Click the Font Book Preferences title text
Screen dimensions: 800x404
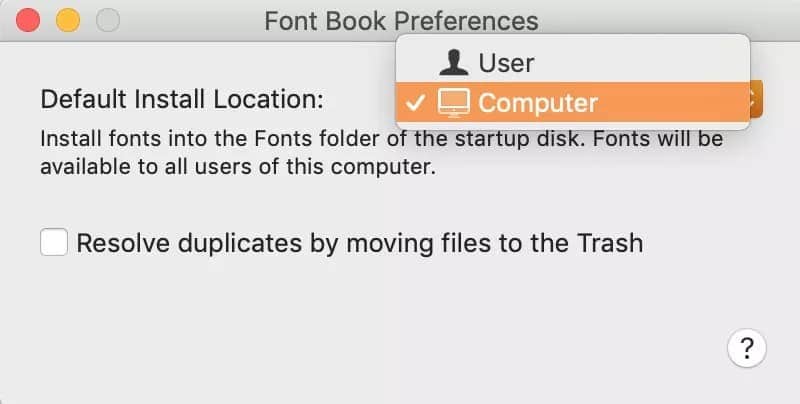click(x=401, y=20)
